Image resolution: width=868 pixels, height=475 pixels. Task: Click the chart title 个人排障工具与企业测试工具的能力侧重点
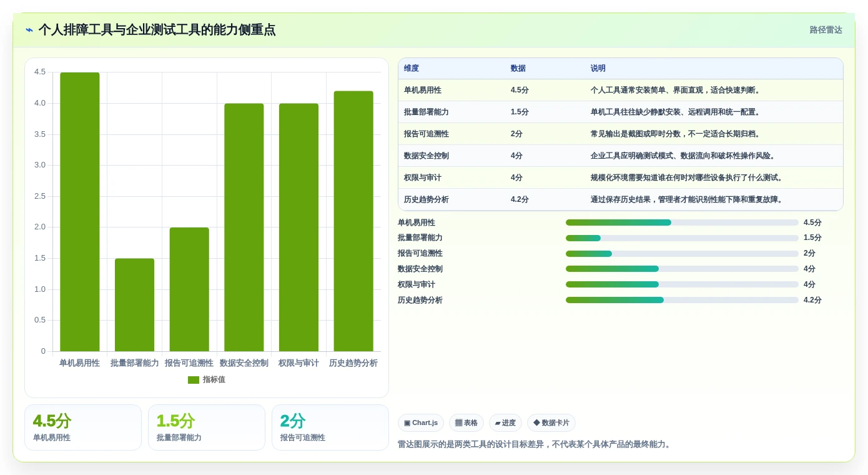click(x=157, y=30)
